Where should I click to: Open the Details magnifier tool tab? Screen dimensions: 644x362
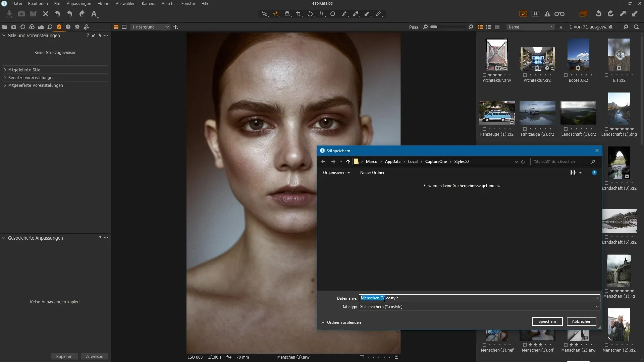(x=50, y=27)
